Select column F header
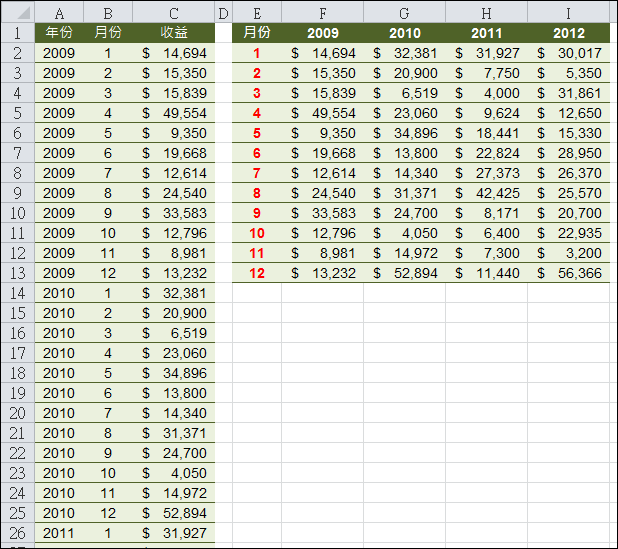 click(323, 13)
